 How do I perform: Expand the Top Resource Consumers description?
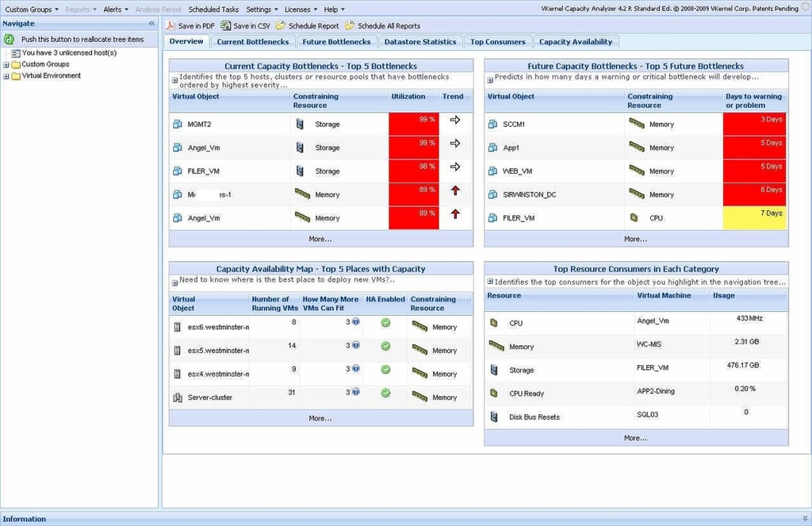point(490,282)
